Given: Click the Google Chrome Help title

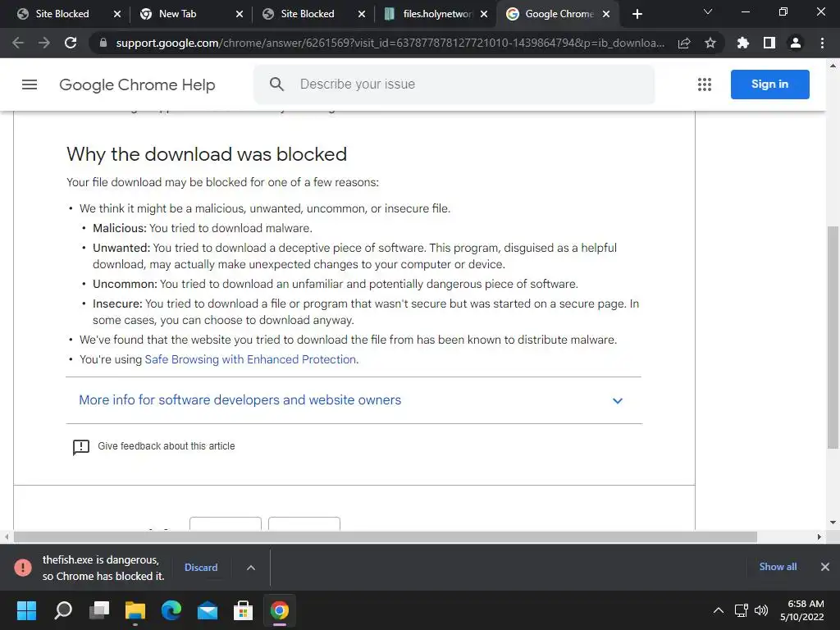Looking at the screenshot, I should click(x=137, y=84).
